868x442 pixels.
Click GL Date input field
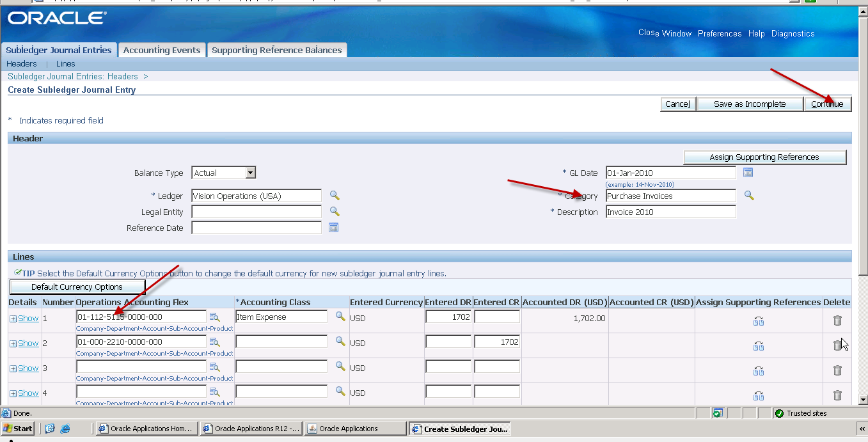pyautogui.click(x=671, y=173)
